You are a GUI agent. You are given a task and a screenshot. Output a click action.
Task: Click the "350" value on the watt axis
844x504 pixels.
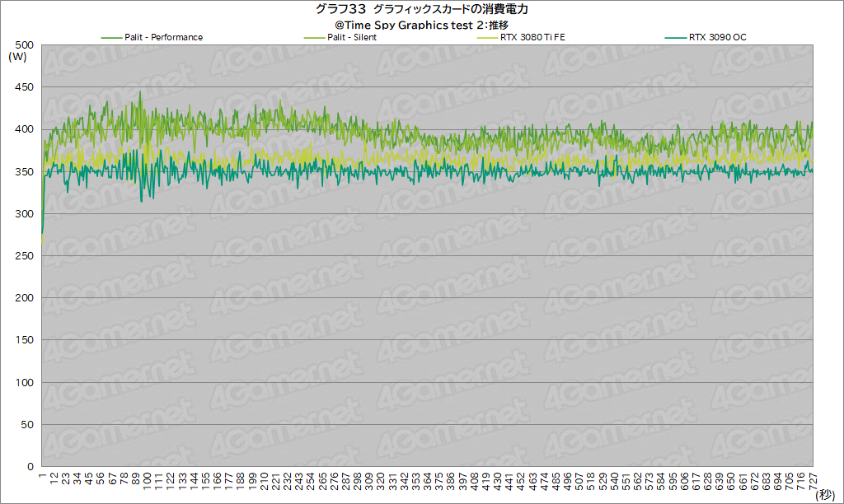coord(24,171)
